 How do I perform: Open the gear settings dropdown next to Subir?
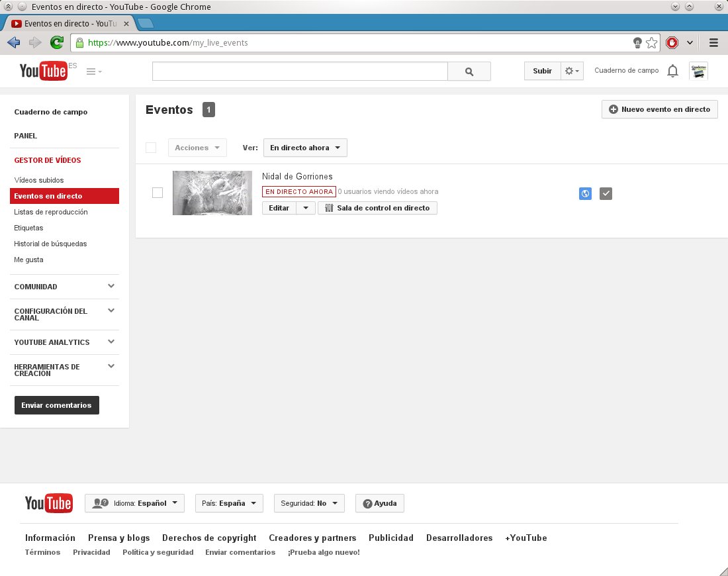(x=572, y=71)
